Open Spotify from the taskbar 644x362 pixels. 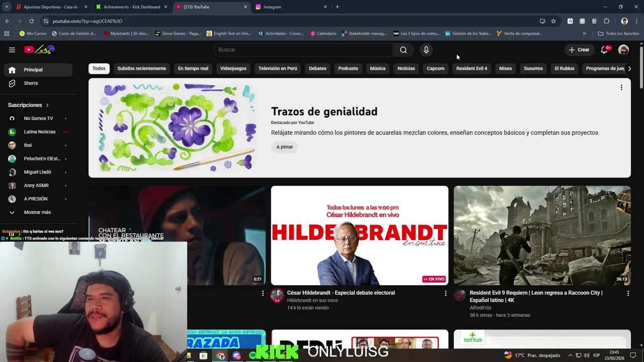(x=253, y=355)
